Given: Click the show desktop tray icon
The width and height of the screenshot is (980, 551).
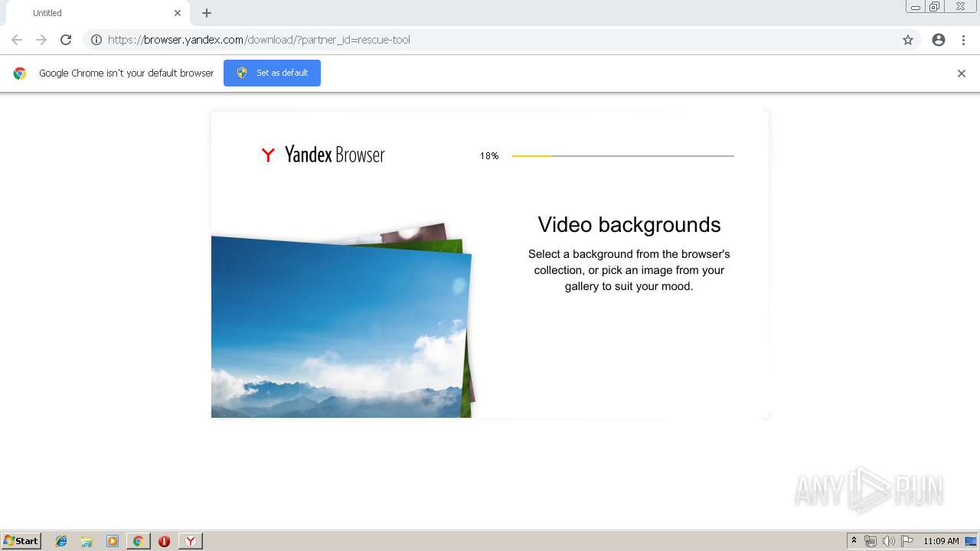Looking at the screenshot, I should [x=971, y=541].
